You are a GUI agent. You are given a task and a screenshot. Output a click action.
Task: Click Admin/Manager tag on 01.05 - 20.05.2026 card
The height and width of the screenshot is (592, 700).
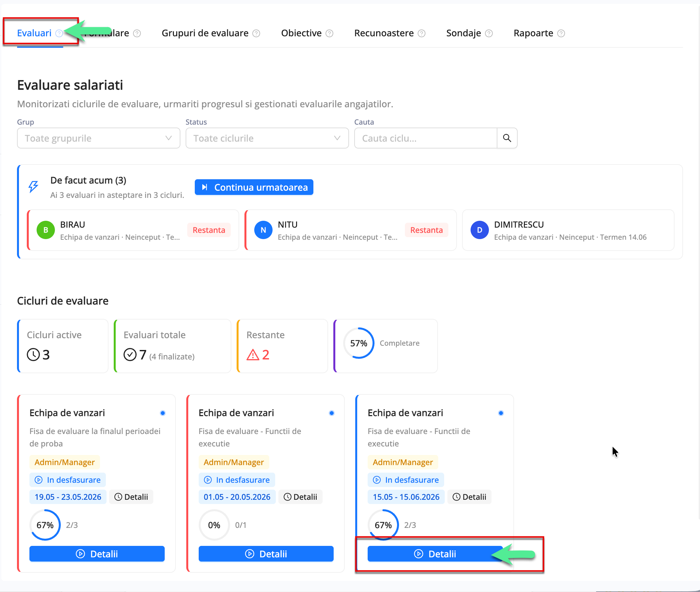[234, 462]
